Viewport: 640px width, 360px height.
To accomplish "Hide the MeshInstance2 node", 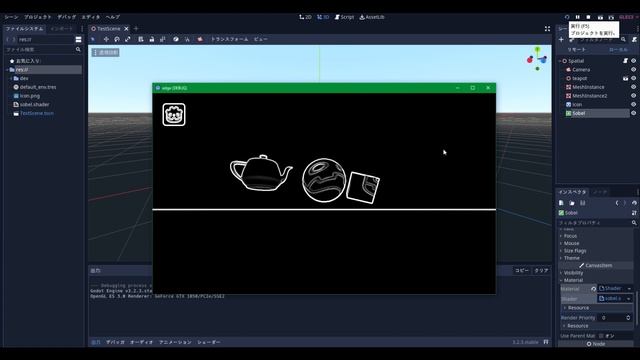I will pos(633,96).
